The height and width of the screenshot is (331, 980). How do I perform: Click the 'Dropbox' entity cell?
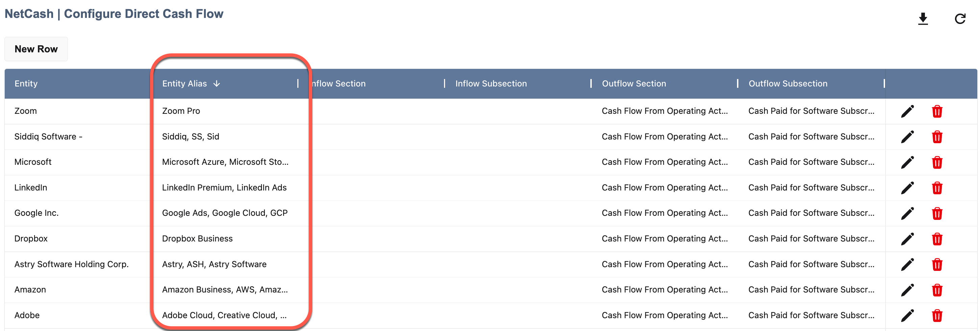[x=78, y=239]
